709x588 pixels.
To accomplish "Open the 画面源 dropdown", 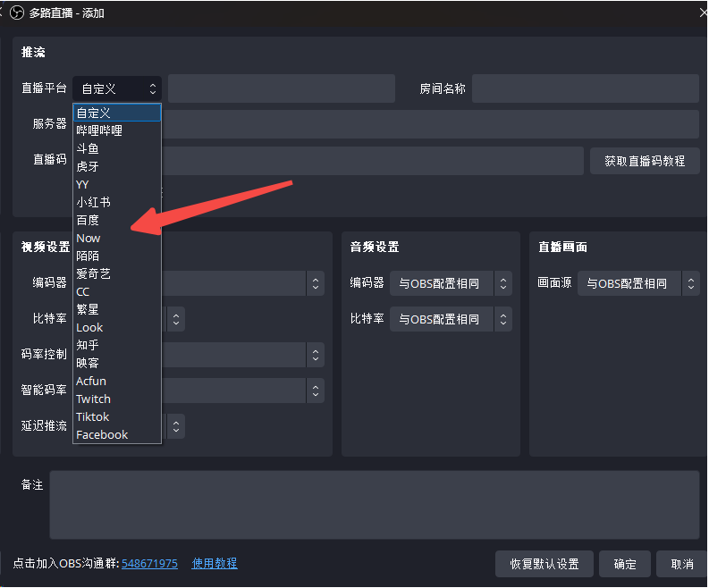I will pos(638,283).
